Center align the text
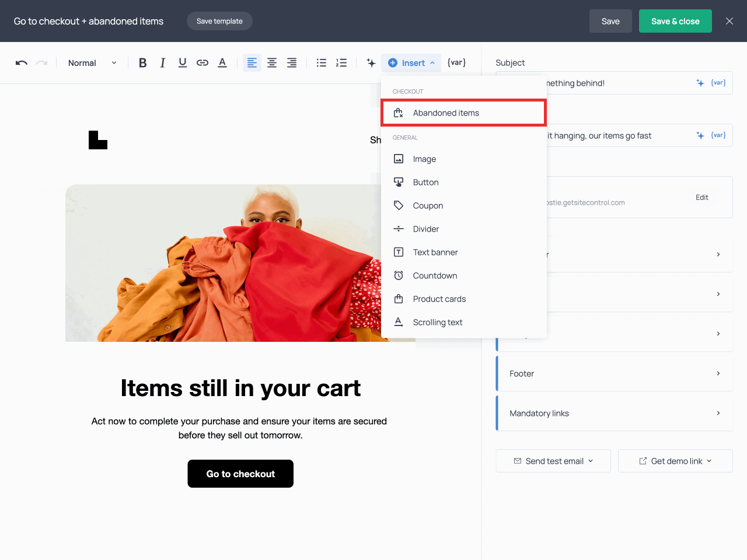The height and width of the screenshot is (560, 747). pyautogui.click(x=272, y=63)
